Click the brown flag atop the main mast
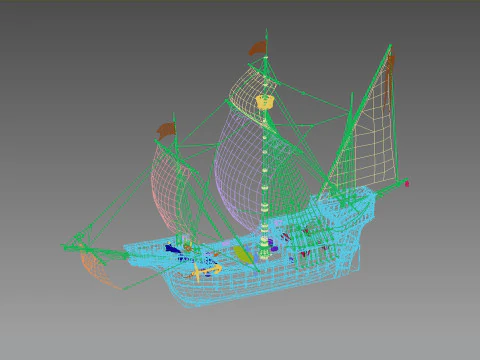This screenshot has height=360, width=480. pyautogui.click(x=257, y=48)
